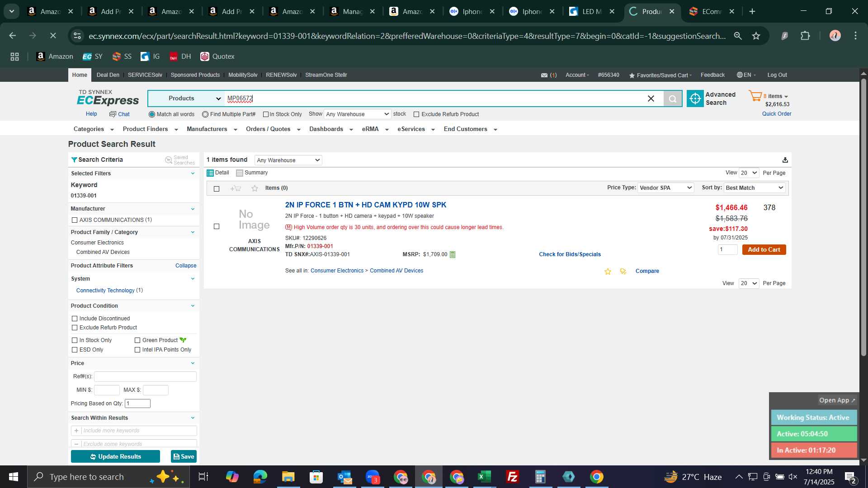Check Exclude Refurb Product at top
Screen dimensions: 868x488
416,114
